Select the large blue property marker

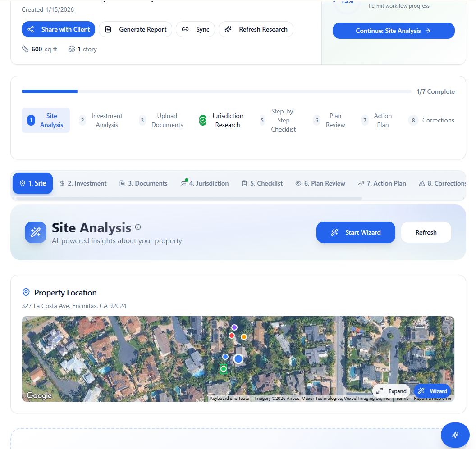(x=238, y=359)
